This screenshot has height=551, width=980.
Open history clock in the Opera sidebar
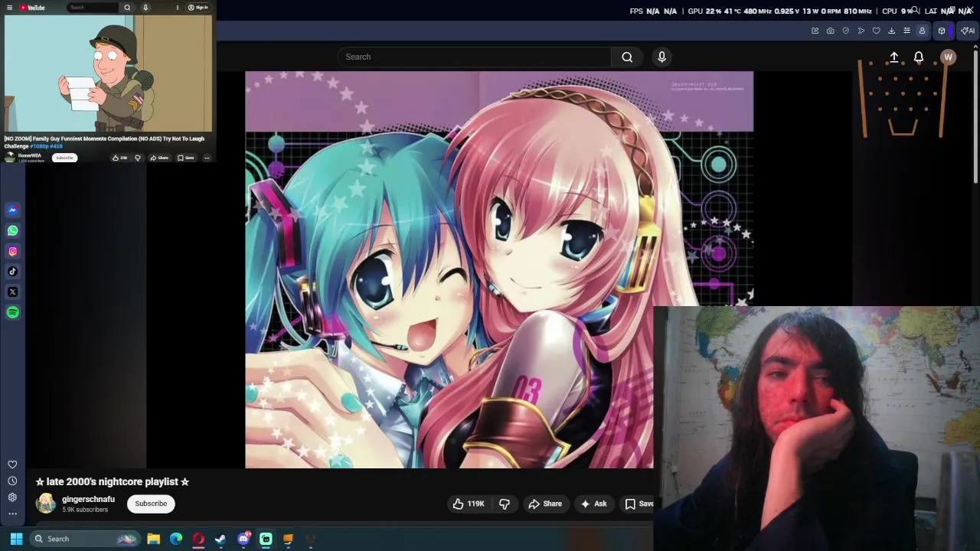point(12,481)
